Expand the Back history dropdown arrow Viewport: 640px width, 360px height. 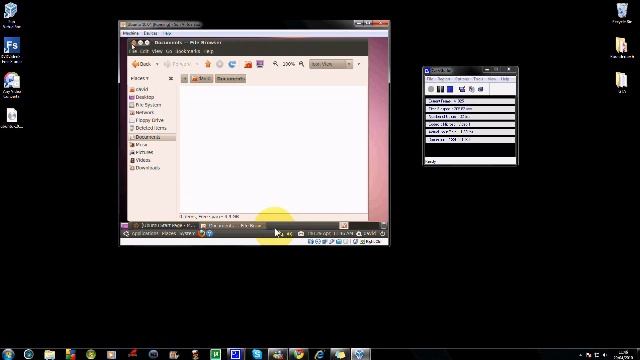coord(157,64)
